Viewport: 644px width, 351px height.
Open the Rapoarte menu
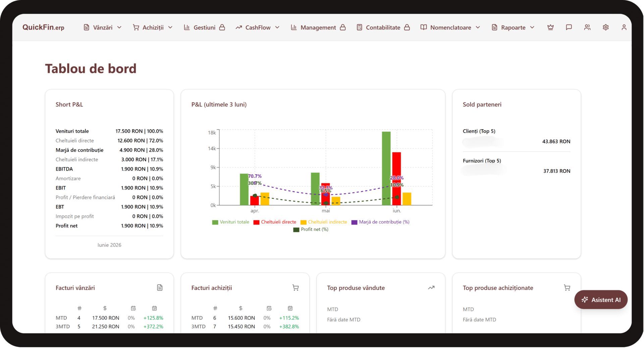[x=513, y=27]
